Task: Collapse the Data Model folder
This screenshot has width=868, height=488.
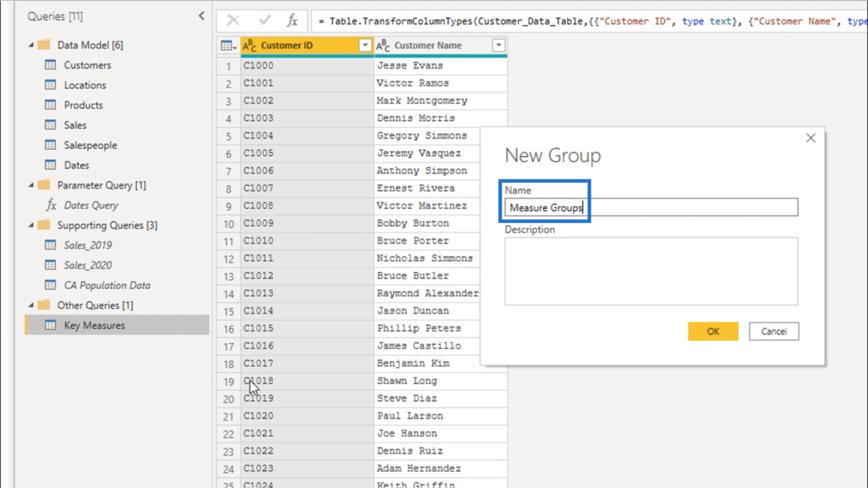Action: click(31, 45)
